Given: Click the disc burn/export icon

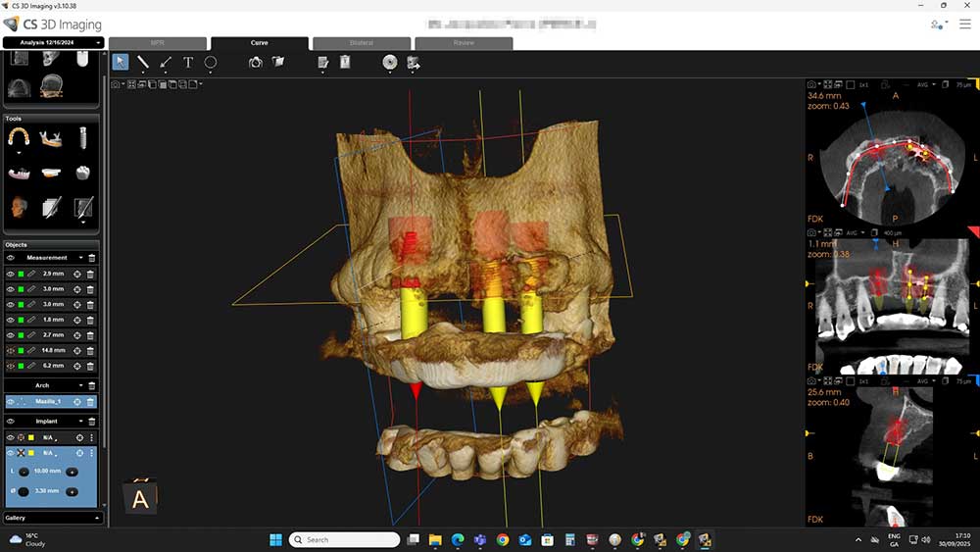Looking at the screenshot, I should [389, 62].
